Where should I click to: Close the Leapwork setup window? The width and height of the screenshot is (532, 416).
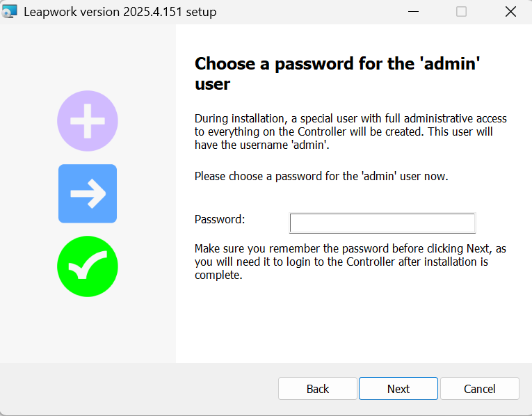click(510, 12)
